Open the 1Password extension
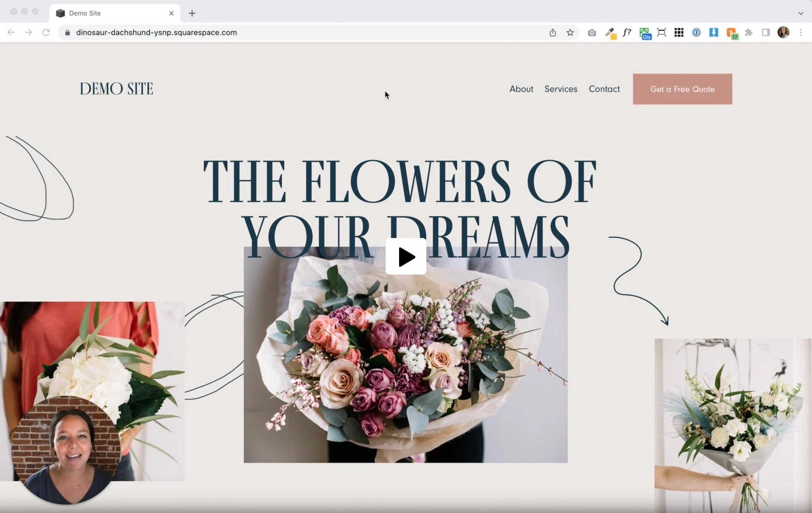Viewport: 812px width, 513px height. [x=696, y=32]
